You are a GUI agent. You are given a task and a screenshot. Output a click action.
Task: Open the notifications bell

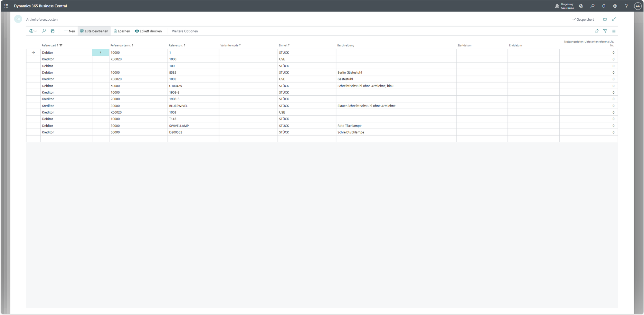click(x=604, y=6)
